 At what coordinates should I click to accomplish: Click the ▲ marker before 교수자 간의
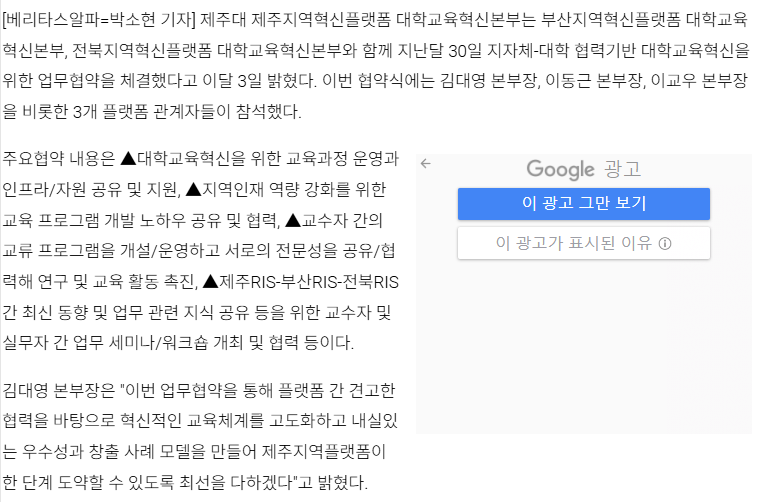[x=293, y=220]
